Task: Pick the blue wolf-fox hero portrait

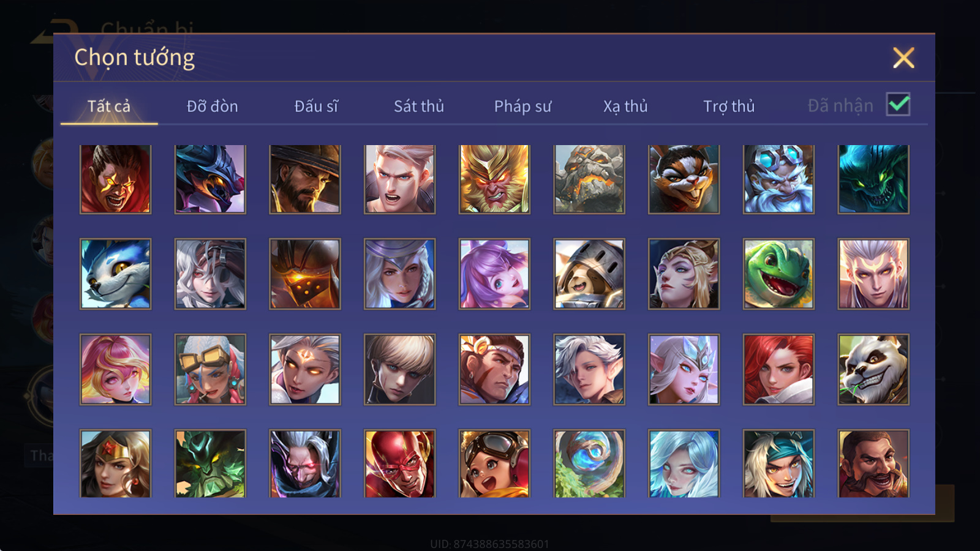Action: click(x=115, y=274)
